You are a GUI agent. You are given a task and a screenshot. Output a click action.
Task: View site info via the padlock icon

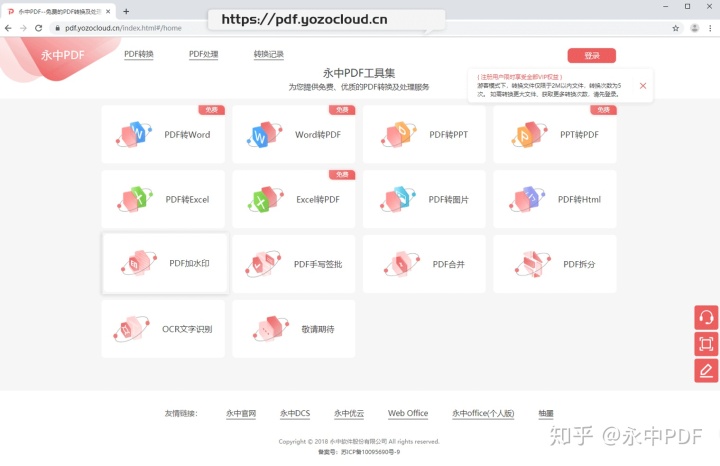57,28
